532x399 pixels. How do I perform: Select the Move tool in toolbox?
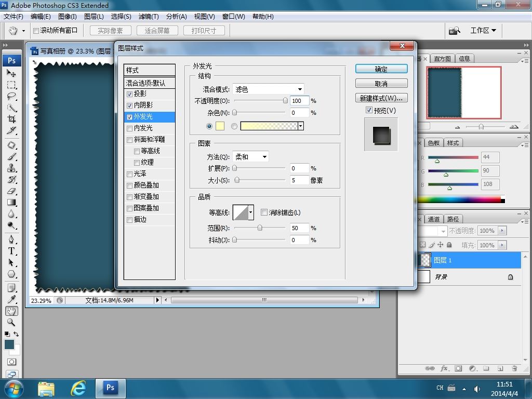(11, 73)
